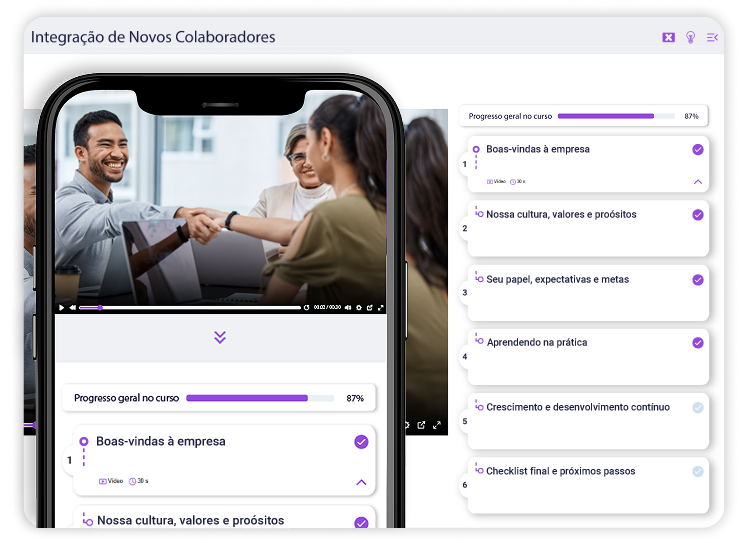741x543 pixels.
Task: Mute the phone video with the volume icon
Action: click(348, 308)
